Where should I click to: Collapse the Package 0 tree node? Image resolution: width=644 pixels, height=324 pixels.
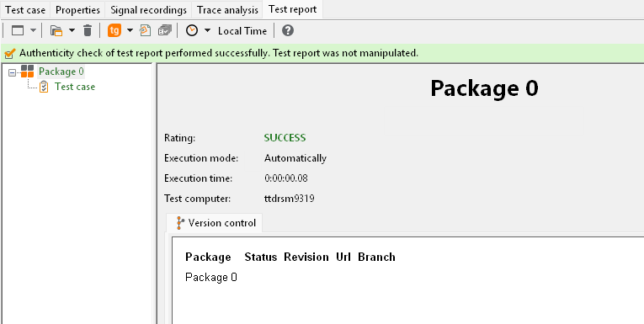[13, 72]
